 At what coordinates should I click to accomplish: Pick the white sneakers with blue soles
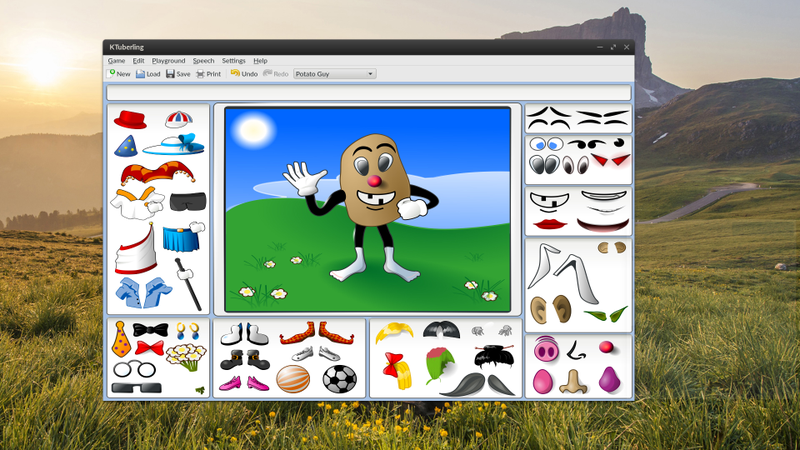(244, 334)
